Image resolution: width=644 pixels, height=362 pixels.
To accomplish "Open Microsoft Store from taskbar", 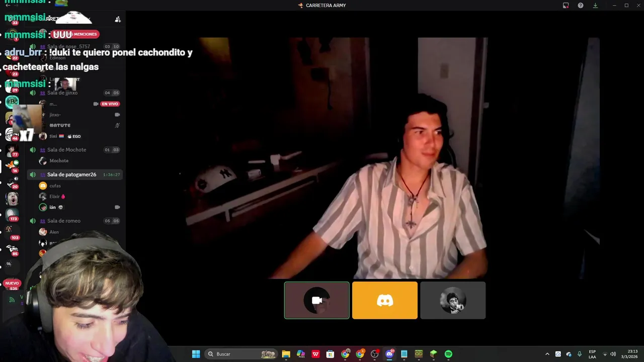I will [x=330, y=354].
